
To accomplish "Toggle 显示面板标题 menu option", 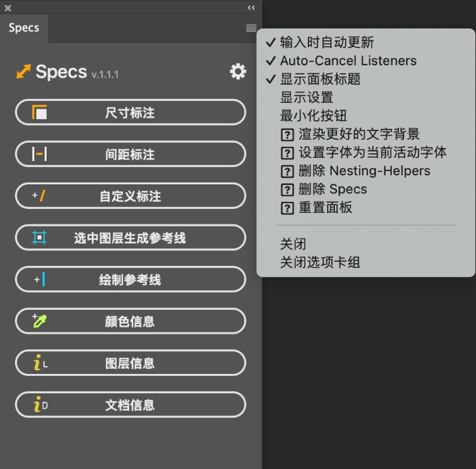I will point(365,79).
